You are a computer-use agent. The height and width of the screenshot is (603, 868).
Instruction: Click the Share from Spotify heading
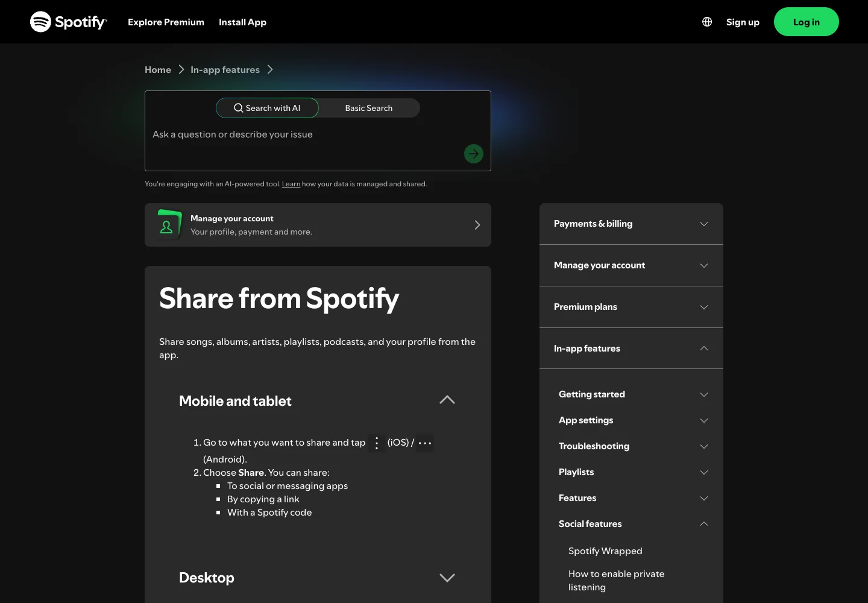(279, 298)
